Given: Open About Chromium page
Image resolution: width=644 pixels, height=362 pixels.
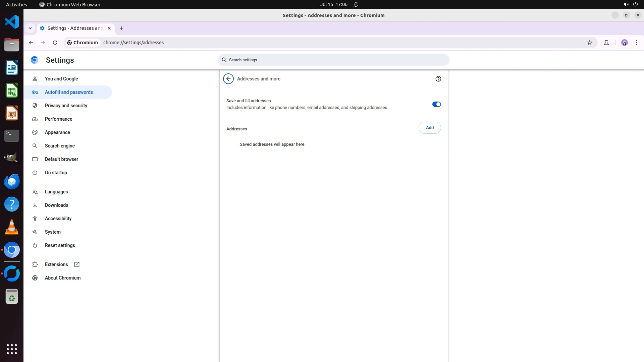Looking at the screenshot, I should [x=62, y=278].
